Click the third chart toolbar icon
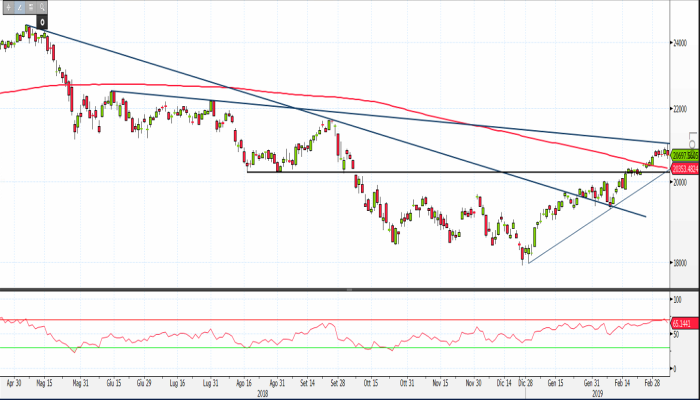This screenshot has height=400, width=700. 32,7
